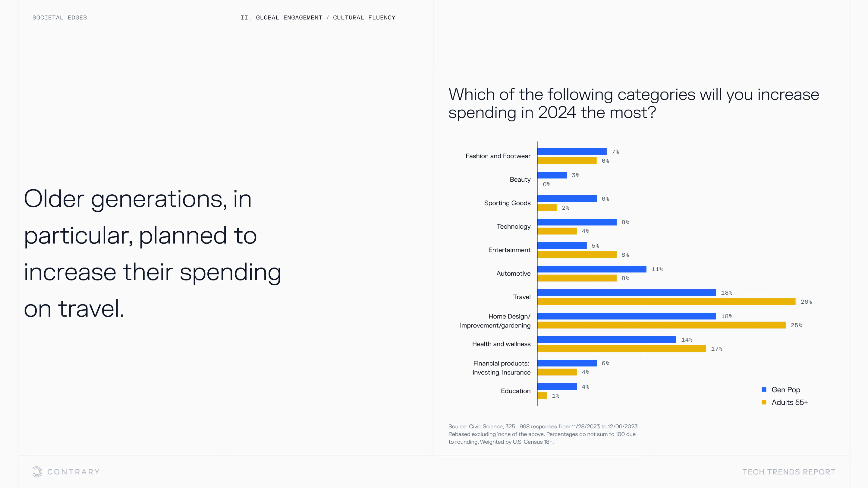Click the Older generations headline text
Screen dimensions: 868x488
pyautogui.click(x=152, y=253)
